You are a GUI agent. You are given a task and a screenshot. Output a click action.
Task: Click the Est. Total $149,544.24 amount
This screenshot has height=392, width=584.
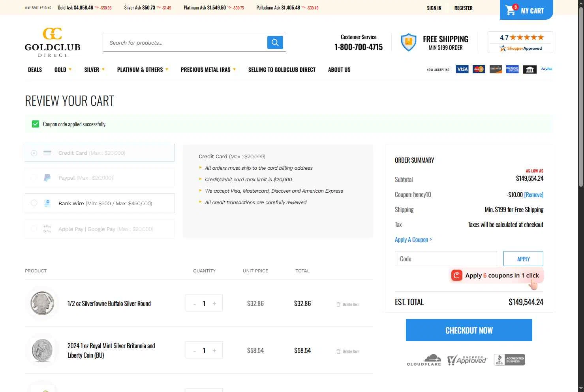tap(526, 302)
